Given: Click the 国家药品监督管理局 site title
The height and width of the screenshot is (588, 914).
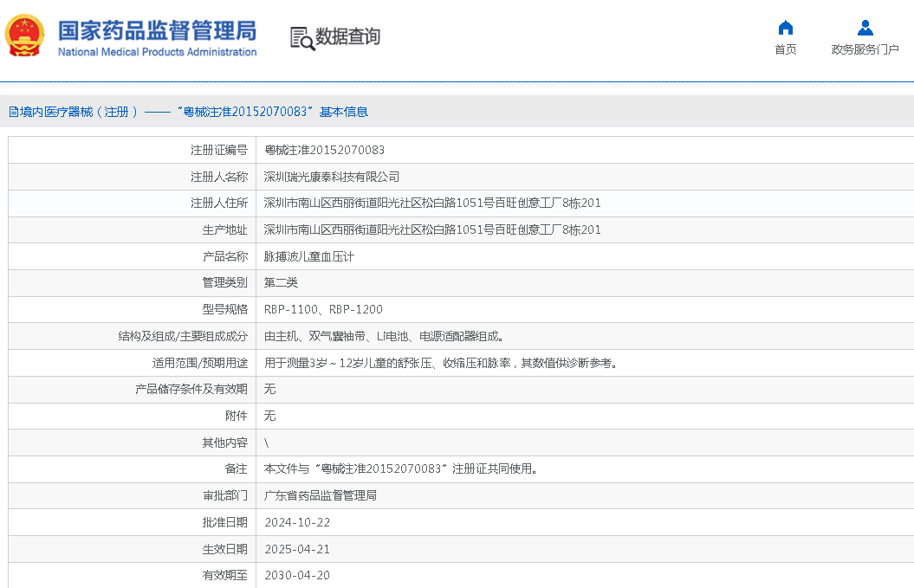Looking at the screenshot, I should (157, 30).
